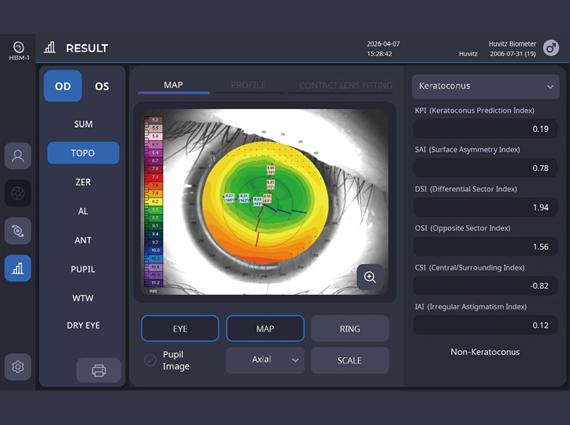Open the patient profile sidebar icon
Image resolution: width=570 pixels, height=425 pixels.
[18, 156]
